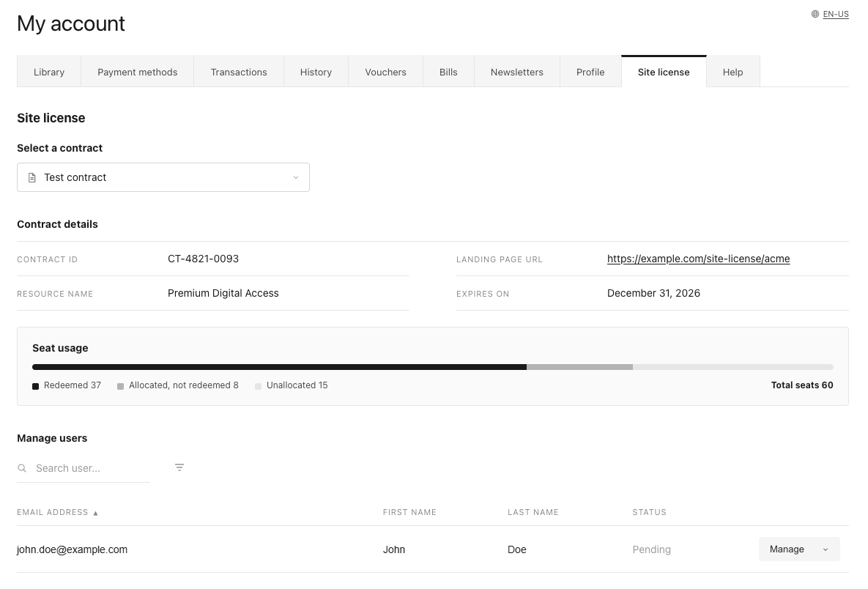Open the Test contract dropdown
Screen dimensions: 868x589
tap(163, 177)
